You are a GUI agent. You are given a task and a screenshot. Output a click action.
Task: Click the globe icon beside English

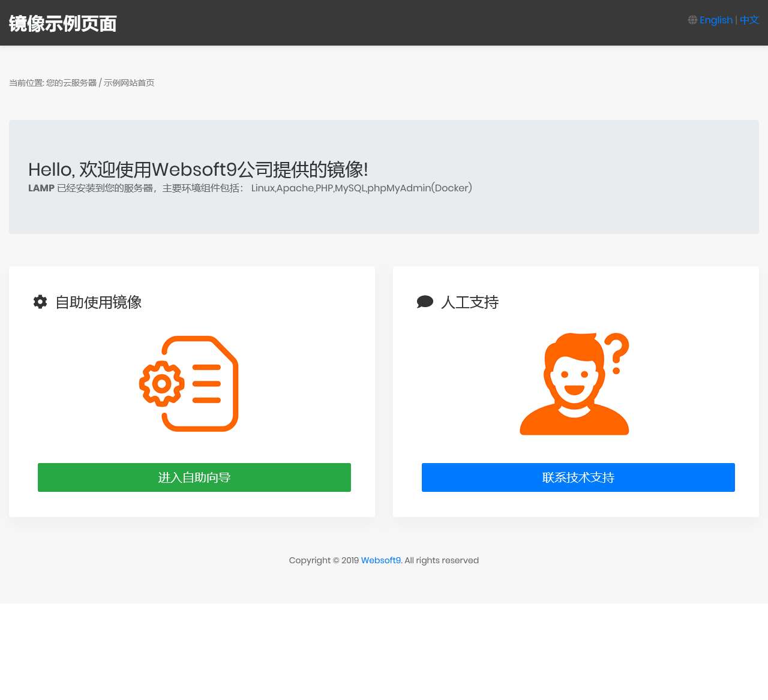click(692, 20)
